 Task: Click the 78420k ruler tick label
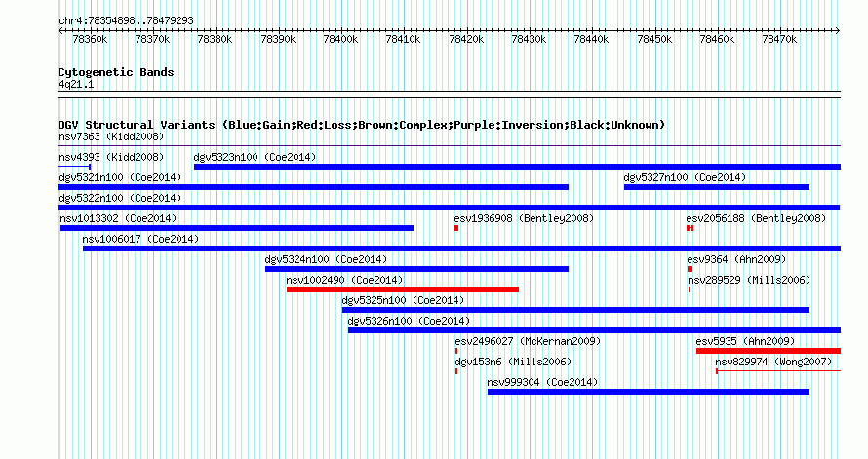(466, 39)
